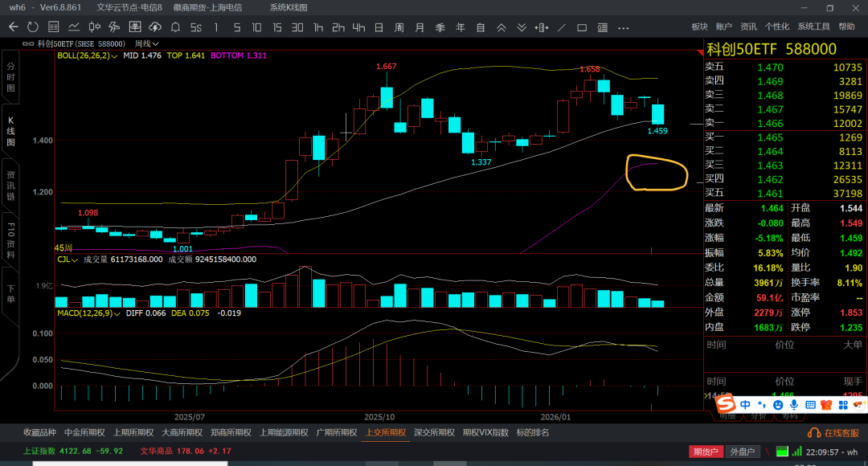This screenshot has height=466, width=868.
Task: Click the back arrow in the toolbar
Action: (13, 27)
